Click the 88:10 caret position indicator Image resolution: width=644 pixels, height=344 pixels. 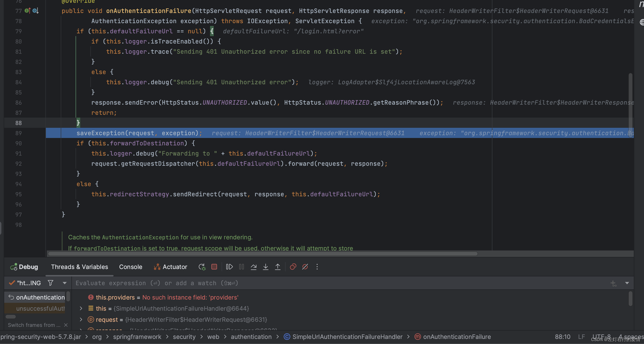click(562, 337)
